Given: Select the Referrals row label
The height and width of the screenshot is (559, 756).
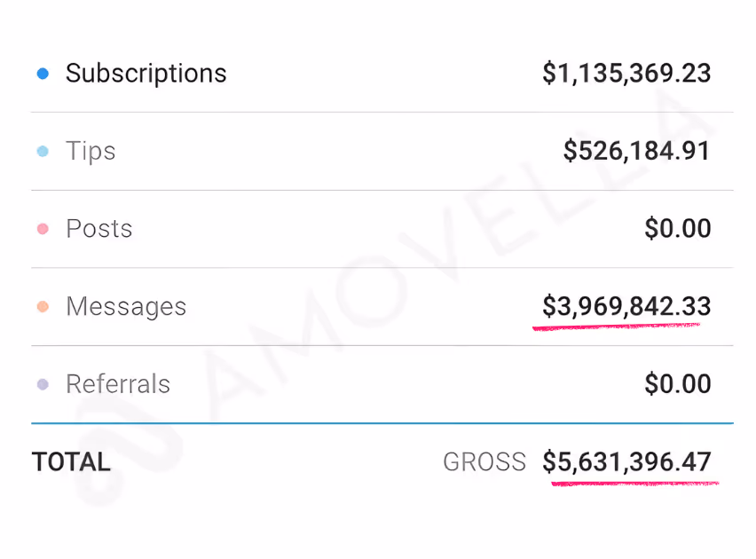Looking at the screenshot, I should (x=117, y=383).
